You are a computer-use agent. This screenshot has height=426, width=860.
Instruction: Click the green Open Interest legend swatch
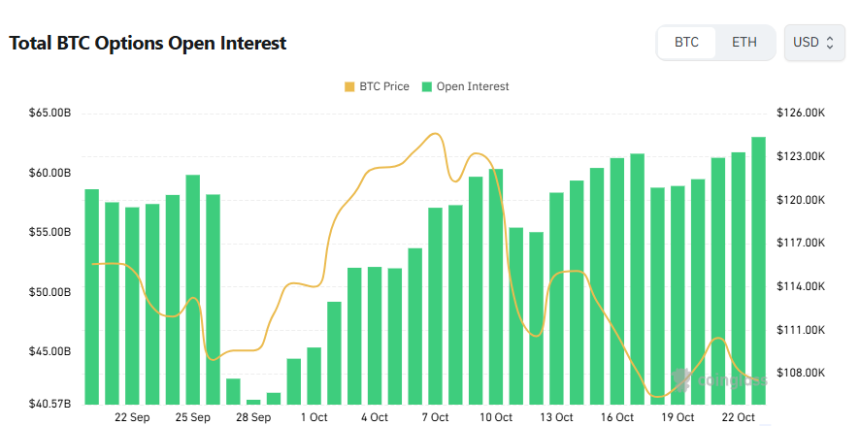428,87
